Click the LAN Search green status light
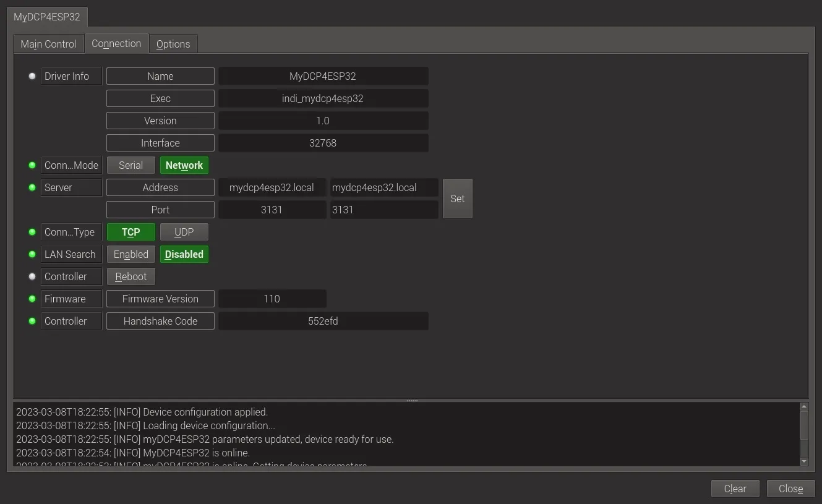This screenshot has height=504, width=822. (x=32, y=254)
